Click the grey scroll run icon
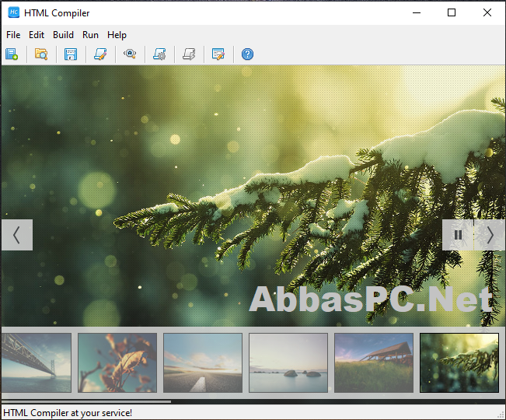 coord(189,54)
